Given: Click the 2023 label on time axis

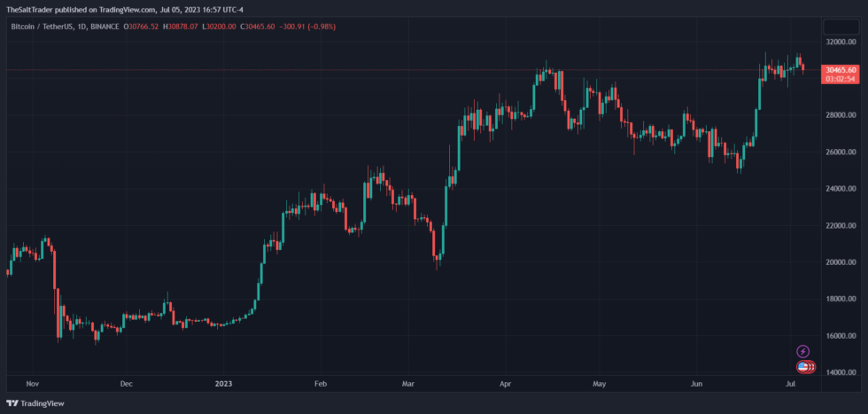Looking at the screenshot, I should coord(223,384).
